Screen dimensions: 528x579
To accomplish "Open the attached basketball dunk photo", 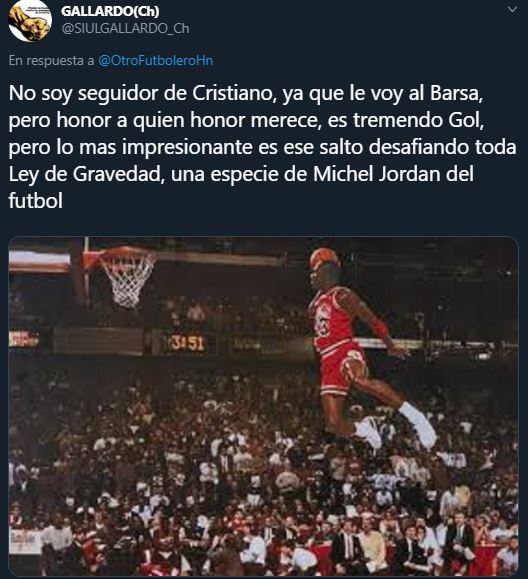I will 263,405.
